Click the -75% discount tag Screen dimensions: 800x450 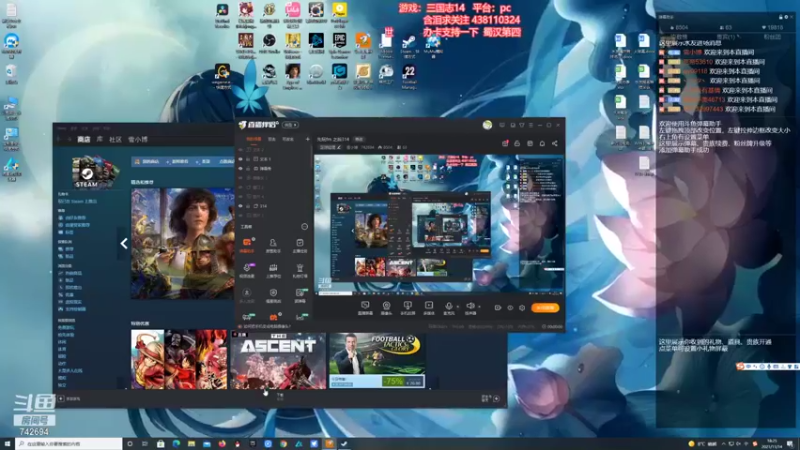pos(393,381)
